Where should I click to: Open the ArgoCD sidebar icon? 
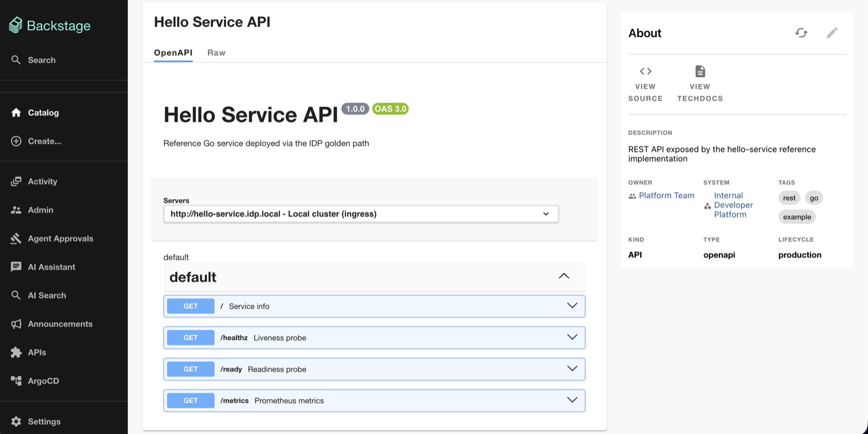point(16,381)
